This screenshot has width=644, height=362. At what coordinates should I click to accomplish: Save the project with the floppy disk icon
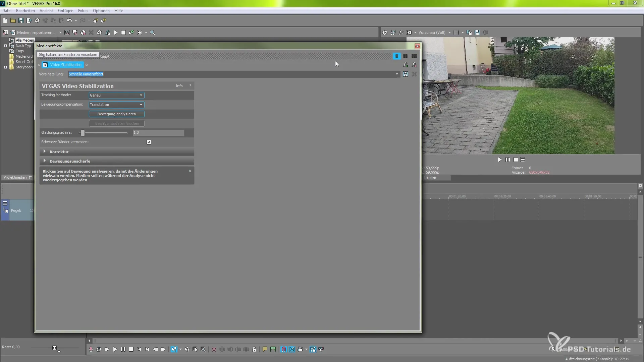[21, 20]
